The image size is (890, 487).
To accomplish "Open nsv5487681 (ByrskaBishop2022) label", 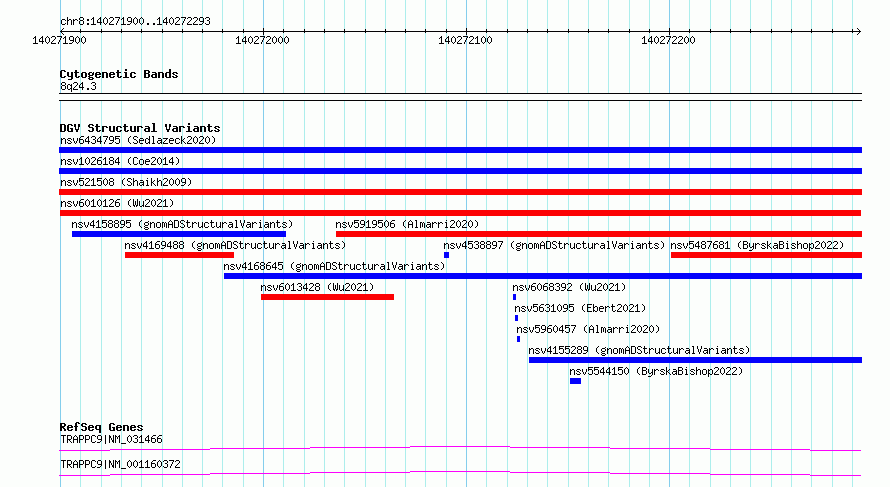I will point(757,245).
